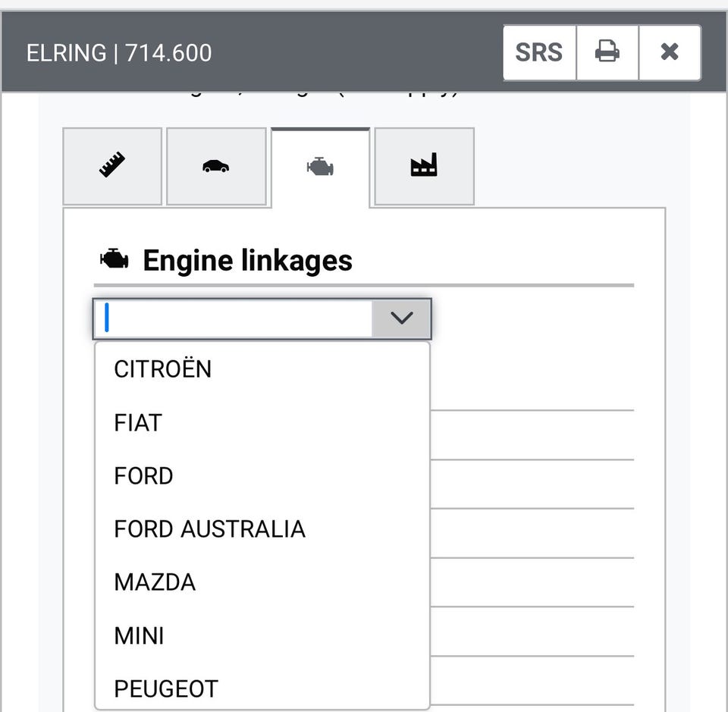
Task: Open the factory manufacturer tab
Action: click(424, 166)
